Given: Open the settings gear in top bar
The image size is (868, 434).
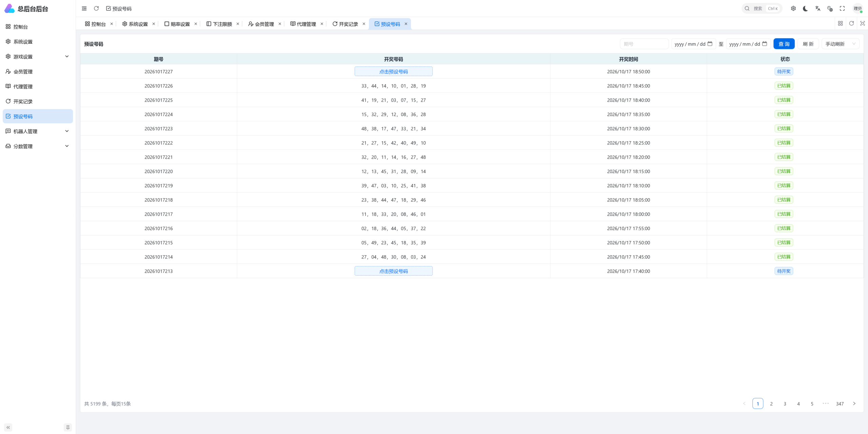Looking at the screenshot, I should [x=793, y=8].
